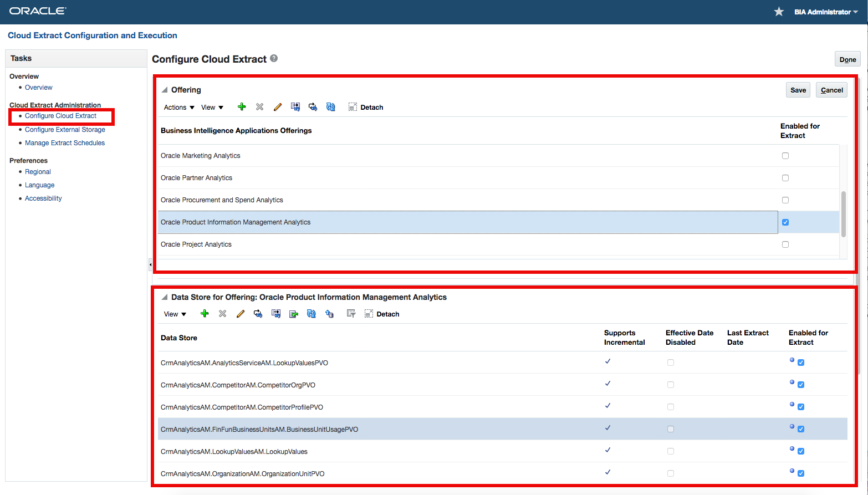The height and width of the screenshot is (495, 868).
Task: Open the View menu in Offering toolbar
Action: coord(212,108)
